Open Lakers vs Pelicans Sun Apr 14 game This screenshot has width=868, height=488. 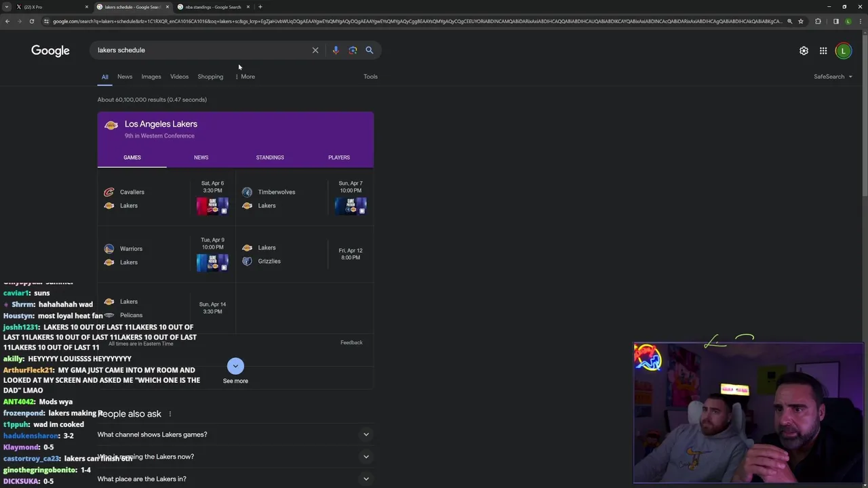click(166, 308)
